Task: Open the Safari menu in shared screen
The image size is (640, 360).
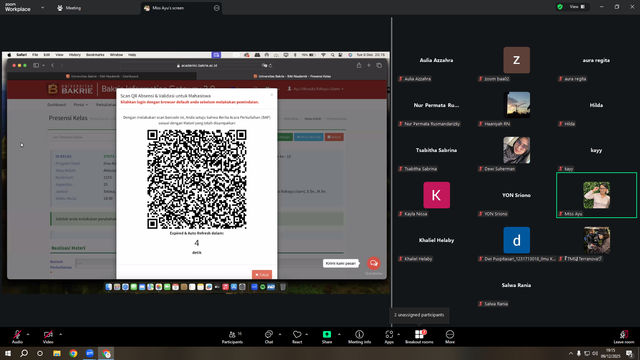Action: click(22, 55)
